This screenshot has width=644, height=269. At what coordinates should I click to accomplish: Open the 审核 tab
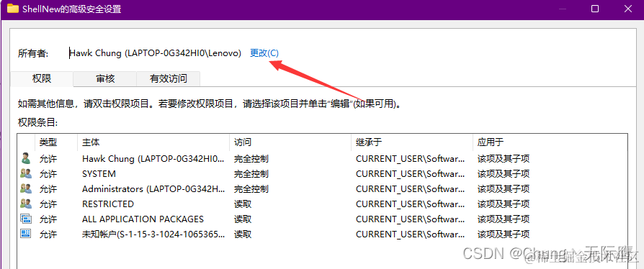[x=105, y=78]
